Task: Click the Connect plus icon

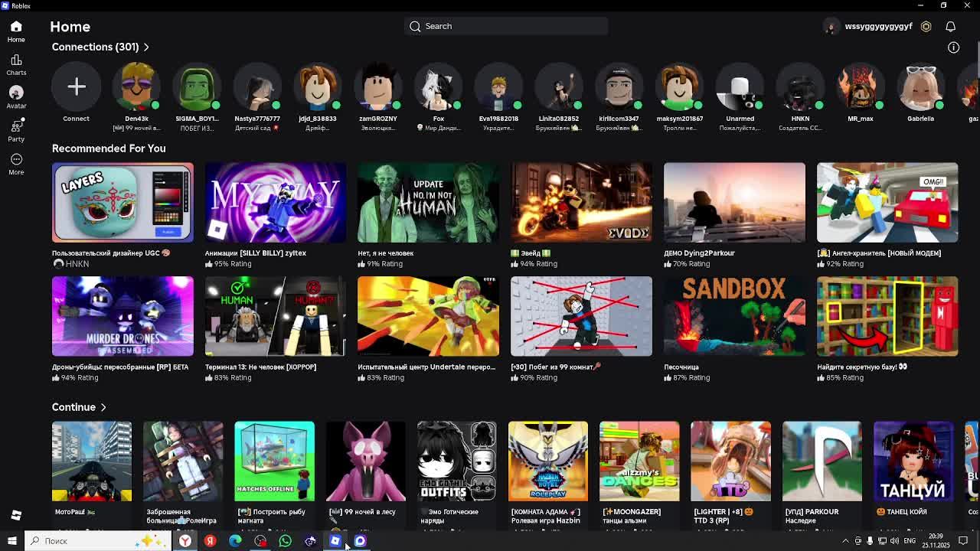Action: [77, 86]
